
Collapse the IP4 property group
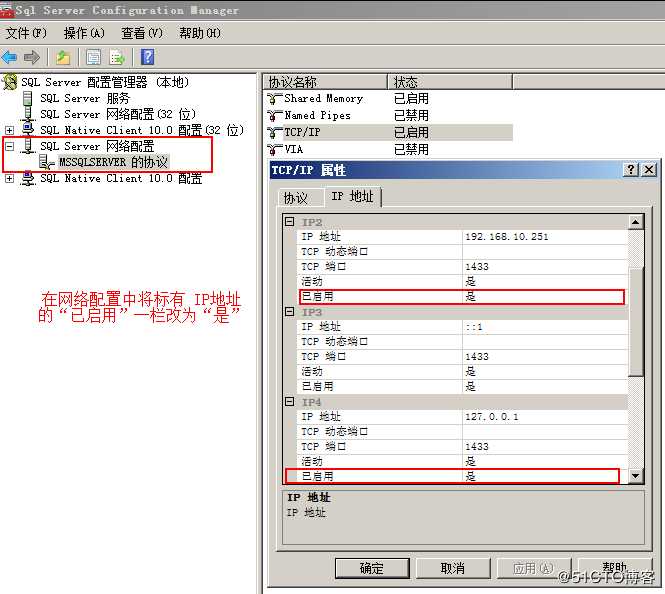point(289,402)
